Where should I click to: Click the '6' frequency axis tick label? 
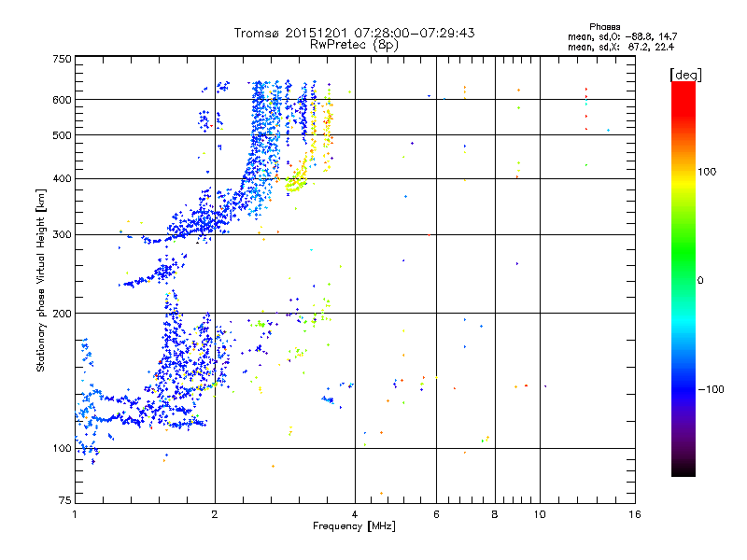[x=436, y=514]
